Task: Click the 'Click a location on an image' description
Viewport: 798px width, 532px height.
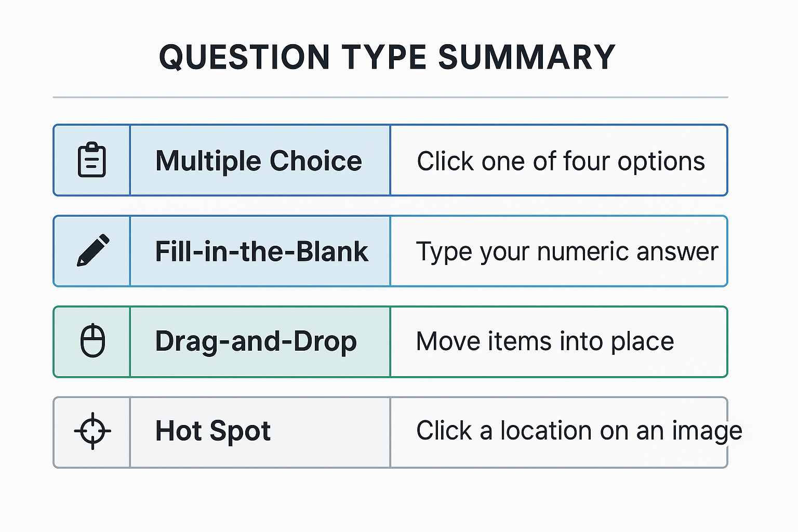Action: (x=579, y=431)
